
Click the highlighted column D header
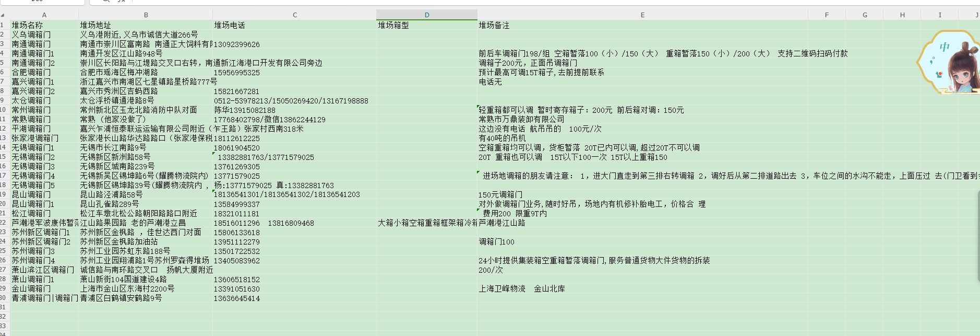click(426, 15)
